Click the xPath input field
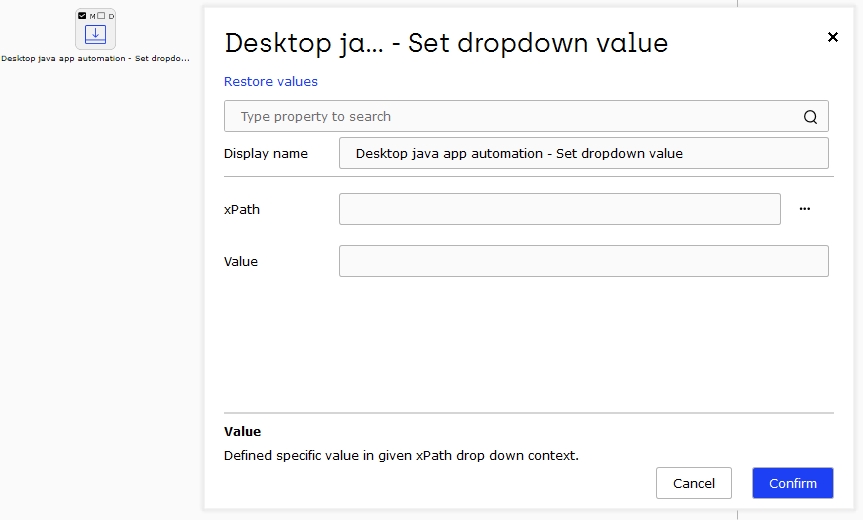 [x=560, y=209]
